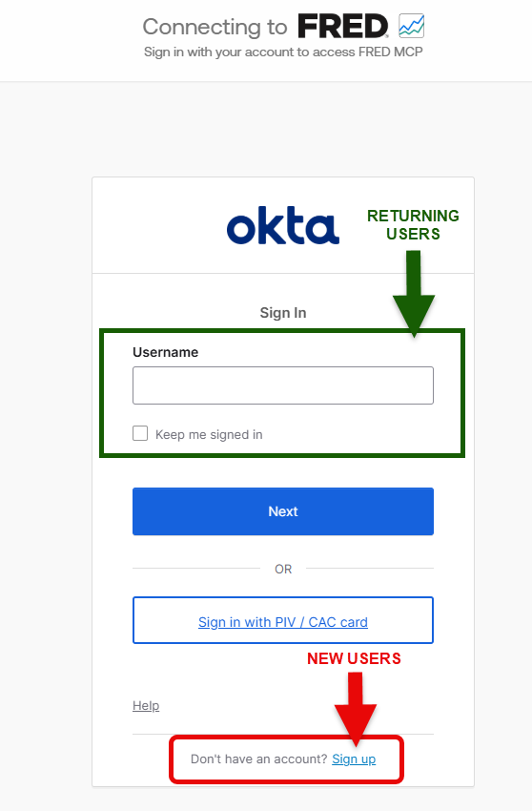The image size is (532, 811).
Task: Click the okta logo
Action: pos(283,225)
